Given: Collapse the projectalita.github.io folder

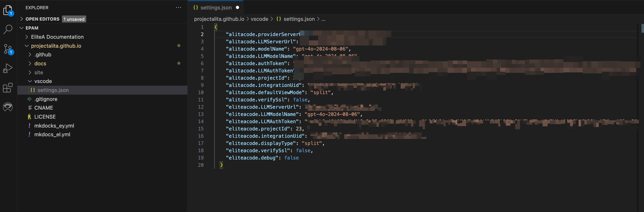Looking at the screenshot, I should [x=27, y=46].
